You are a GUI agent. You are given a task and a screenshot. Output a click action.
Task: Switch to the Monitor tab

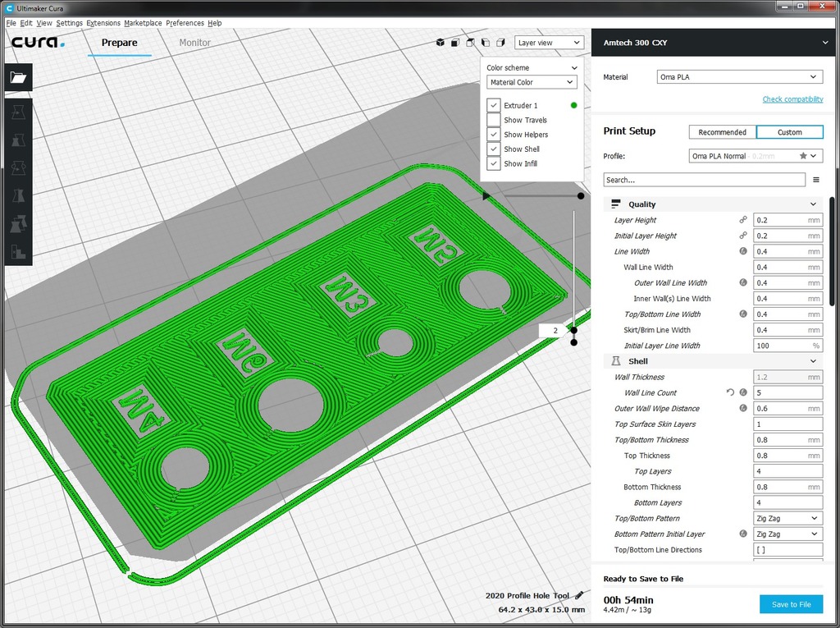point(194,43)
